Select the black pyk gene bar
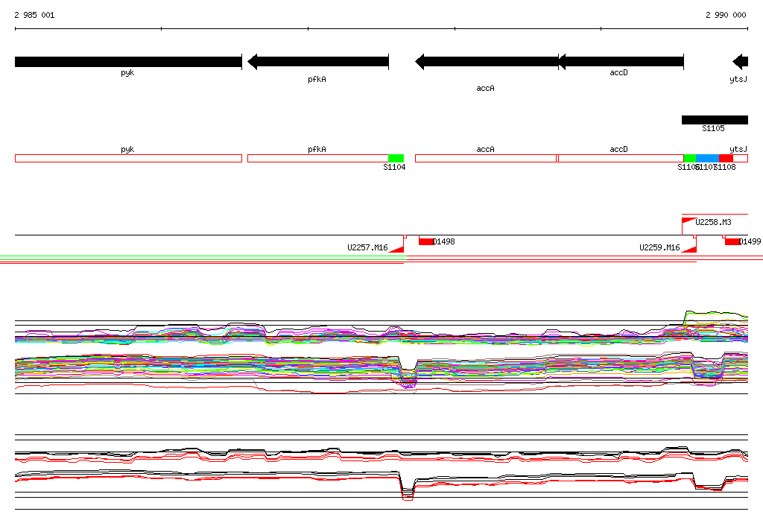The image size is (763, 532). [128, 62]
